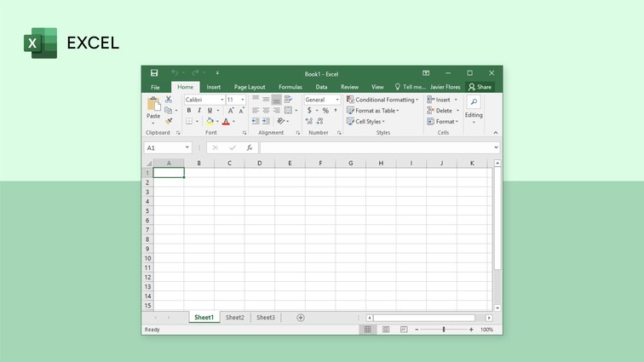
Task: Click Increase Decimal icon
Action: 309,121
